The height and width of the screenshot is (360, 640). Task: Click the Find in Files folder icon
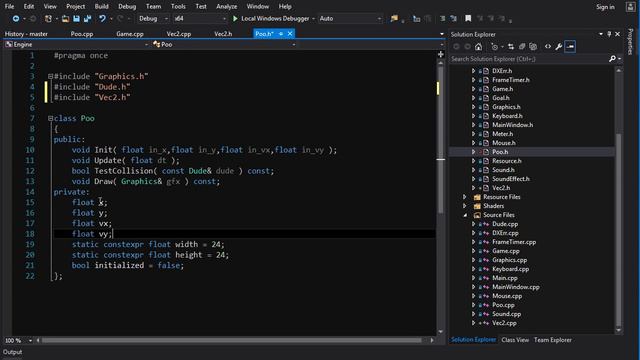coord(394,19)
